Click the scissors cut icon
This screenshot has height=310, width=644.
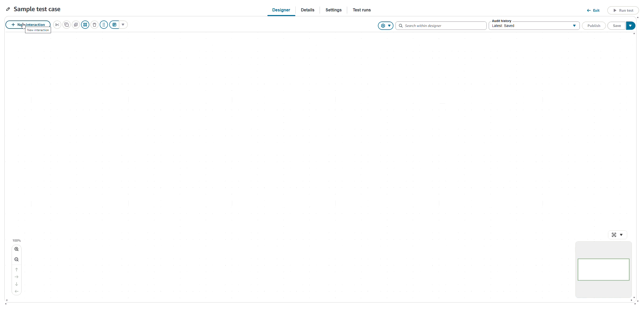tap(57, 25)
